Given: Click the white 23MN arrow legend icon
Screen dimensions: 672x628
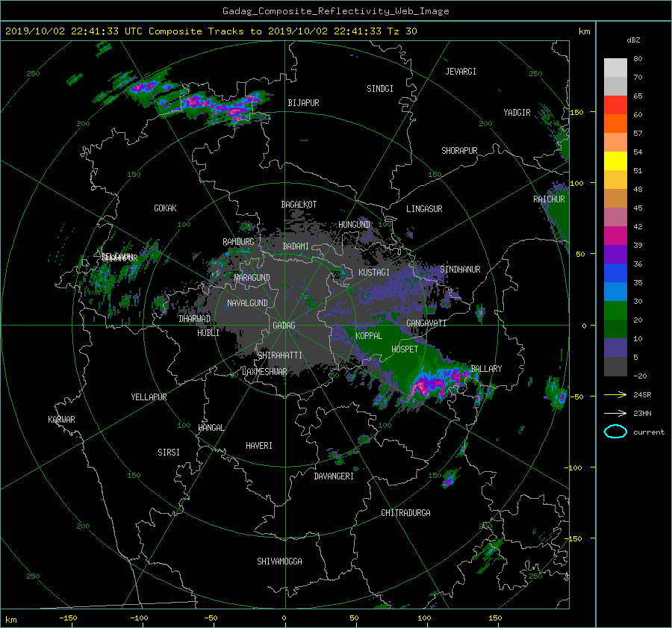Looking at the screenshot, I should click(x=615, y=413).
